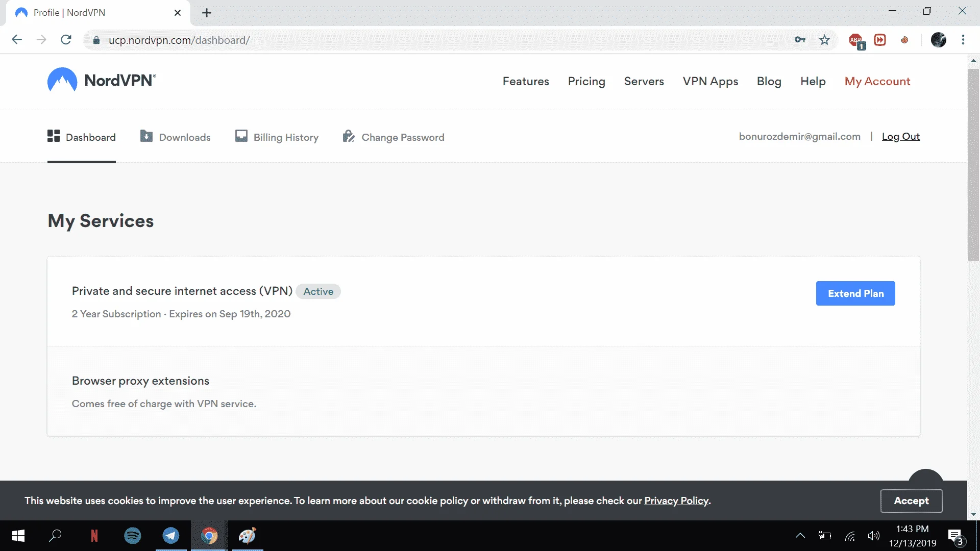Screen dimensions: 980x551
Task: Click the Downloads folder icon
Action: coord(146,136)
